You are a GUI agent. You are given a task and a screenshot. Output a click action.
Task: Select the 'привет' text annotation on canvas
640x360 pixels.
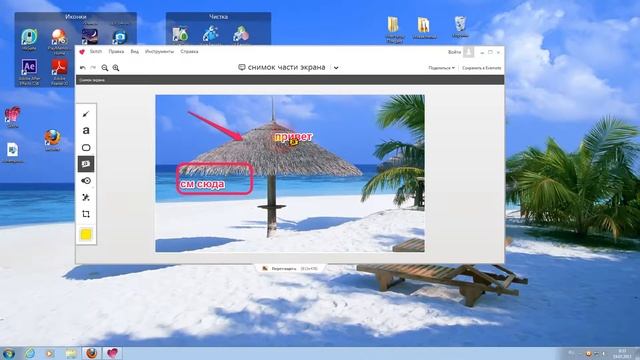click(293, 137)
